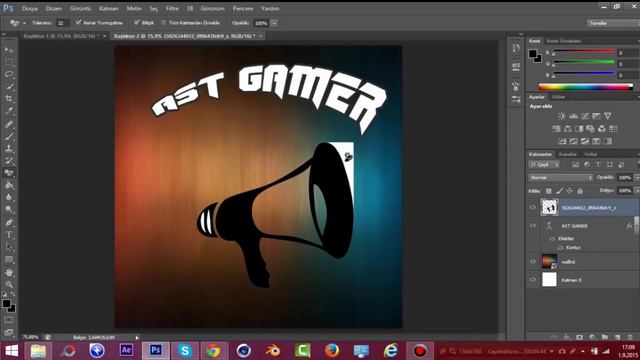Add Curves adjustment in Ayarlar panel
Viewport: 640px width, 360px height.
click(584, 116)
